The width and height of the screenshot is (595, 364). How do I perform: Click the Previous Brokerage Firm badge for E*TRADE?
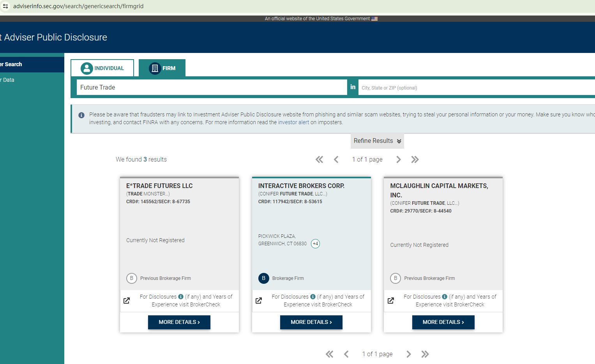point(159,278)
